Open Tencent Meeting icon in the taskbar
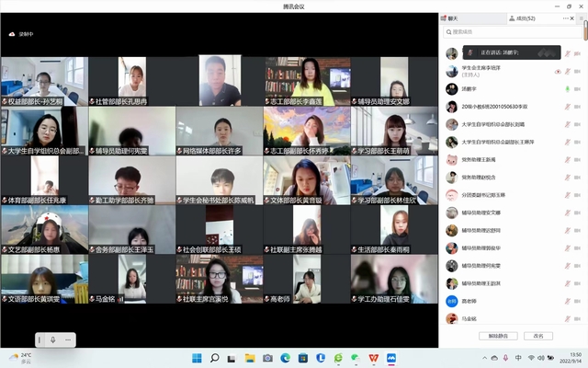The height and width of the screenshot is (368, 588). (391, 357)
